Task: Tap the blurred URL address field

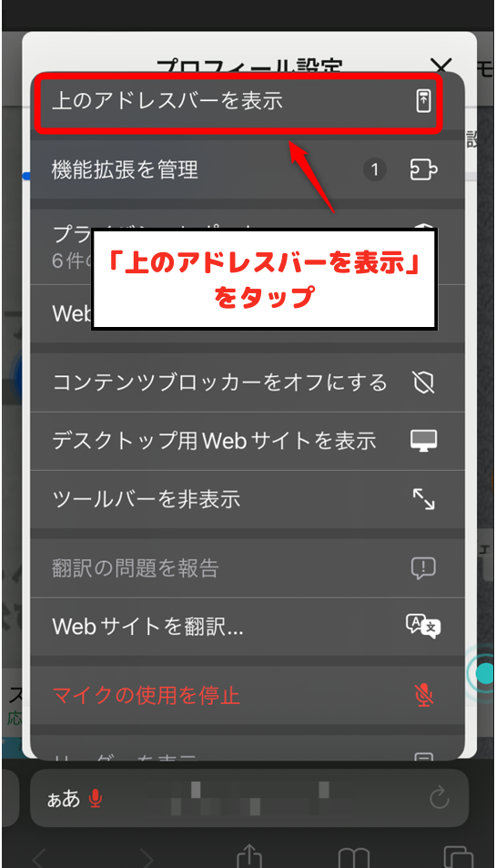Action: [248, 798]
